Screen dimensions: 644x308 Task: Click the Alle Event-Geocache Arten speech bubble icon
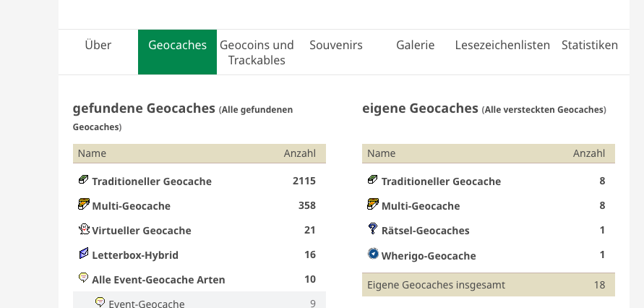(x=83, y=278)
